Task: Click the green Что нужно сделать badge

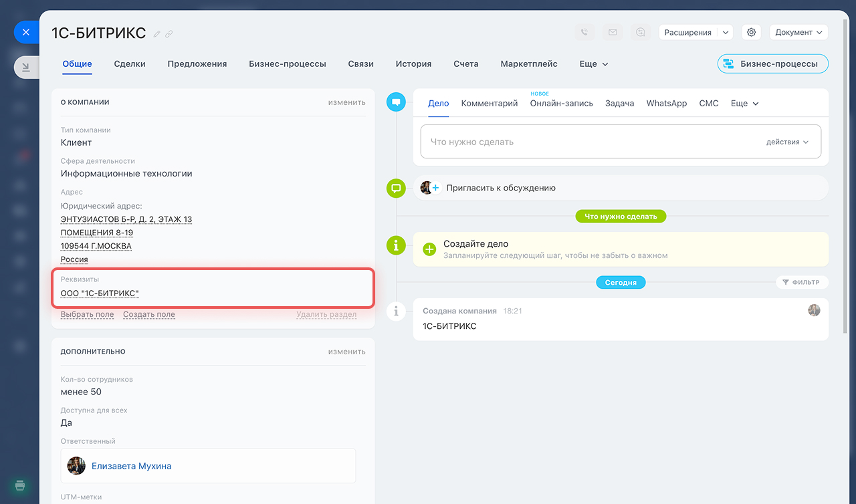Action: coord(621,217)
